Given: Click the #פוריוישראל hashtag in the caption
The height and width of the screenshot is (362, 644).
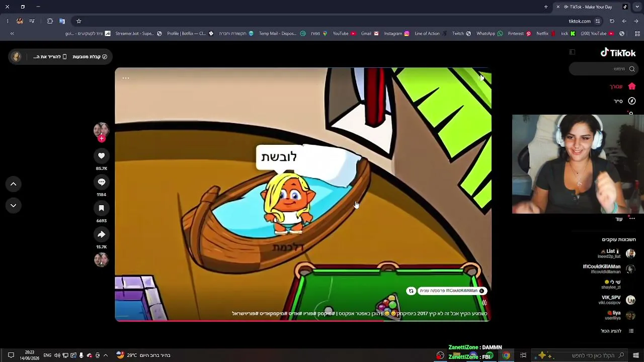Looking at the screenshot, I should coord(245,314).
